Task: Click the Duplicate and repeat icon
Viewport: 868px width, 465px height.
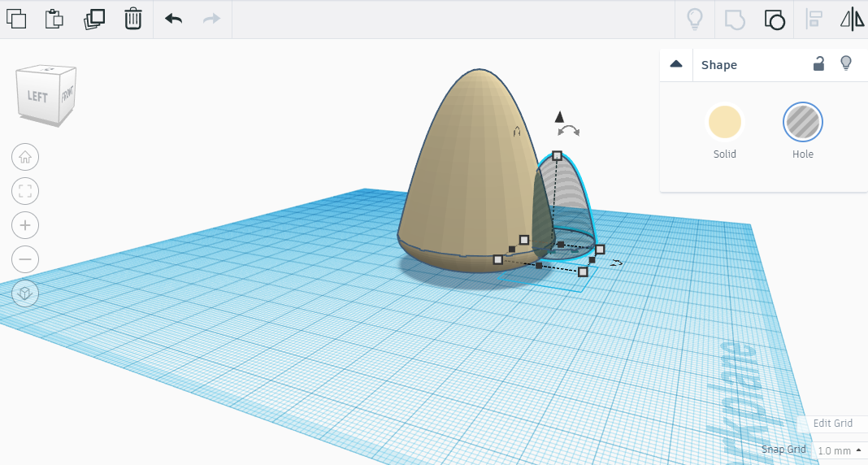Action: [94, 19]
